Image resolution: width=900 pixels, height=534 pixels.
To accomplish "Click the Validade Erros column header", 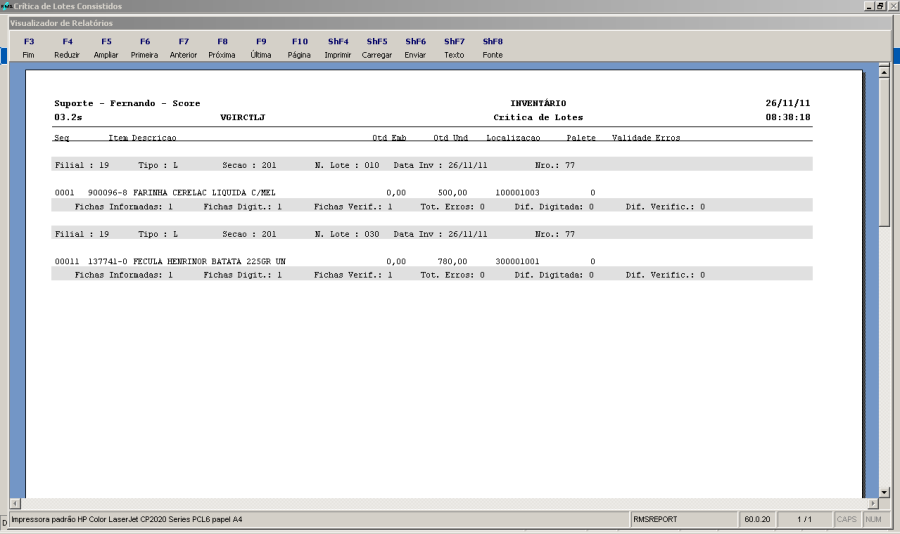I will [x=646, y=138].
